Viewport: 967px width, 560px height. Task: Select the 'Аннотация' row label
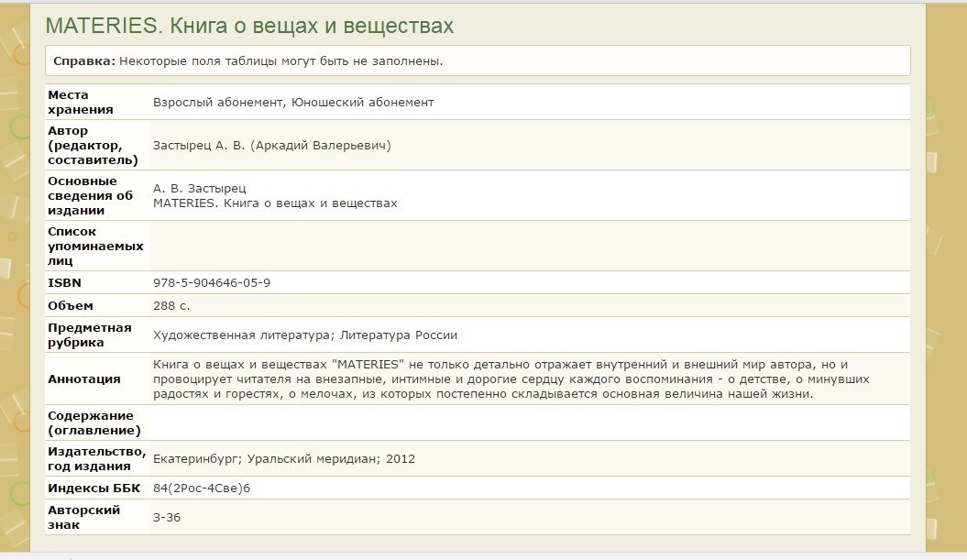84,379
